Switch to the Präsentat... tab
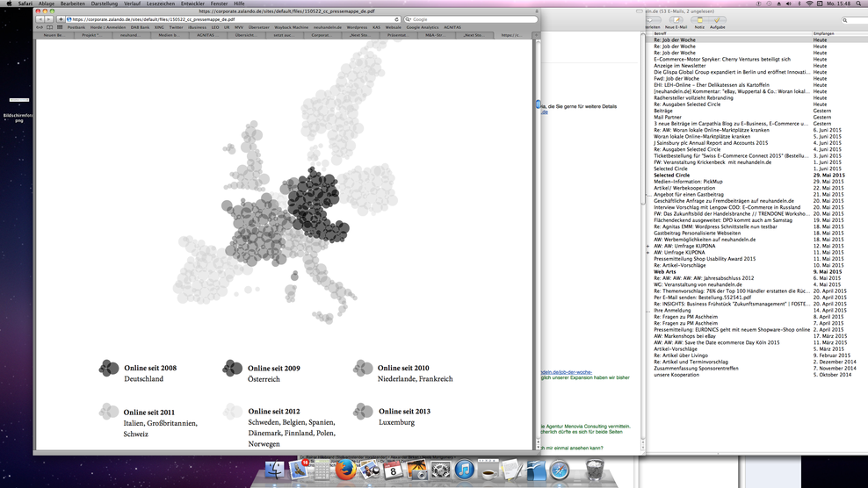 tap(397, 35)
